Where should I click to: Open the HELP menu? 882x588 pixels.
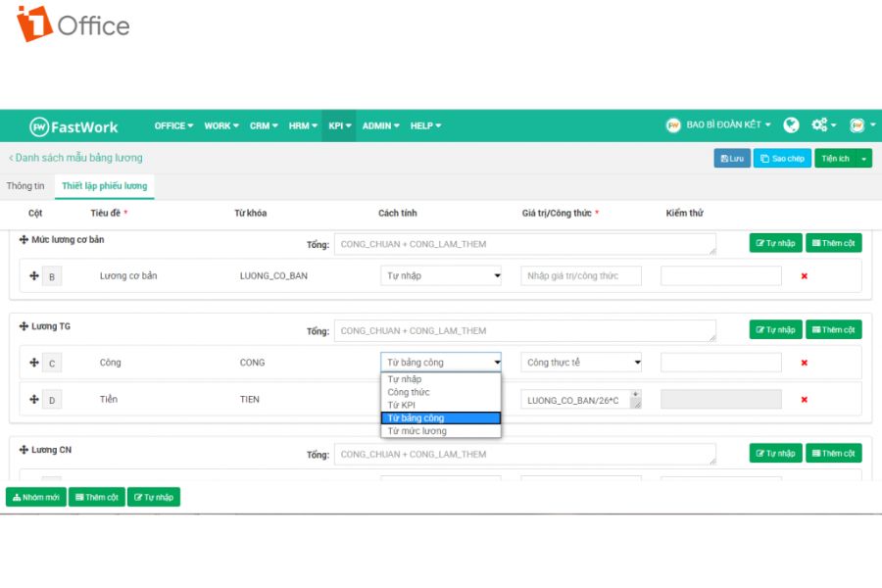pyautogui.click(x=426, y=125)
